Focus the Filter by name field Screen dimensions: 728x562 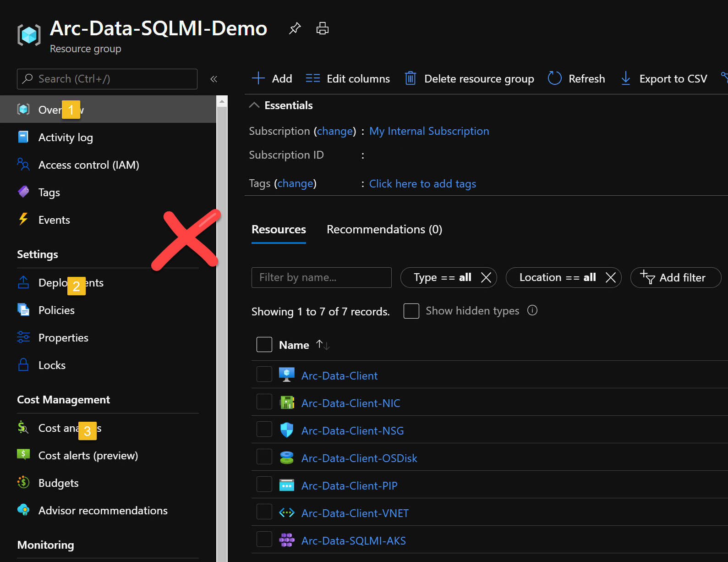pyautogui.click(x=322, y=277)
